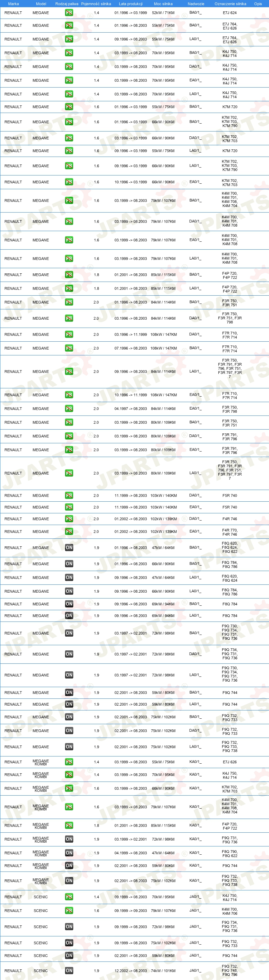269x980 pixels.
Task: Click the Pojemność silnika column header
Action: [x=96, y=4]
